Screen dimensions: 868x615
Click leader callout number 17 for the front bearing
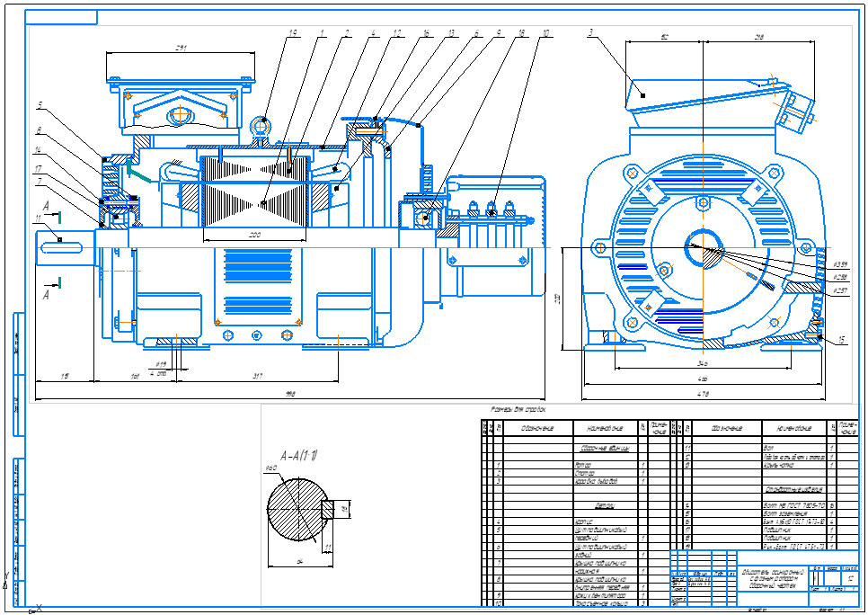[38, 168]
